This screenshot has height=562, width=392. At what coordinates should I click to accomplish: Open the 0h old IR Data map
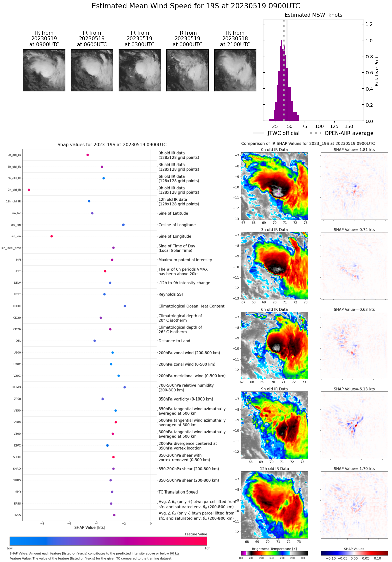pyautogui.click(x=274, y=186)
